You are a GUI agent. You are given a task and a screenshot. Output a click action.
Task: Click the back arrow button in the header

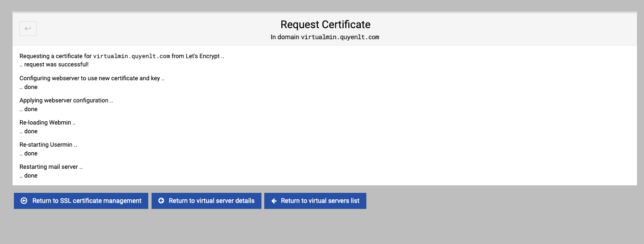click(28, 29)
